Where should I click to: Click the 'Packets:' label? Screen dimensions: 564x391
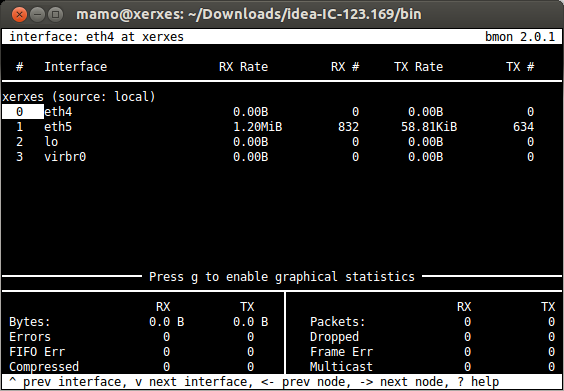click(338, 322)
